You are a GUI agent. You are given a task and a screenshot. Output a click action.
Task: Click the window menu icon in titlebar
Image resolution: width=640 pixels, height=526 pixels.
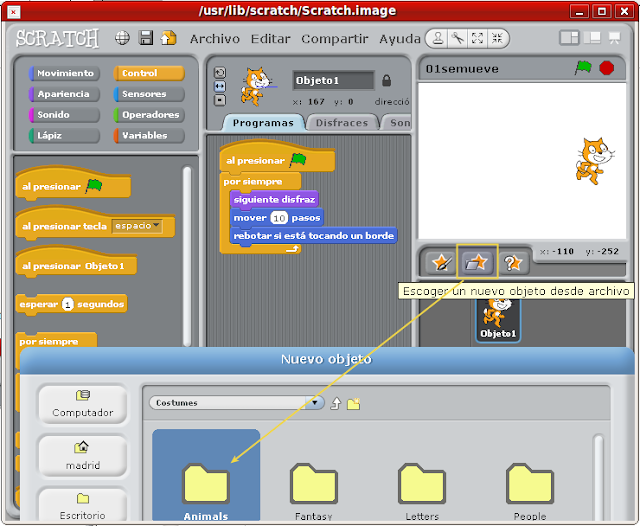[13, 12]
